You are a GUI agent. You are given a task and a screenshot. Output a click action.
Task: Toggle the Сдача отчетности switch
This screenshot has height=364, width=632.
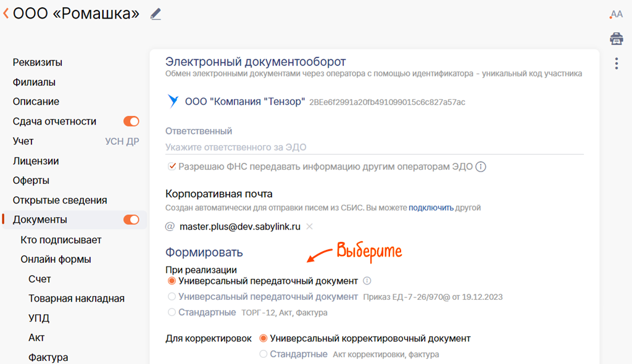point(131,122)
